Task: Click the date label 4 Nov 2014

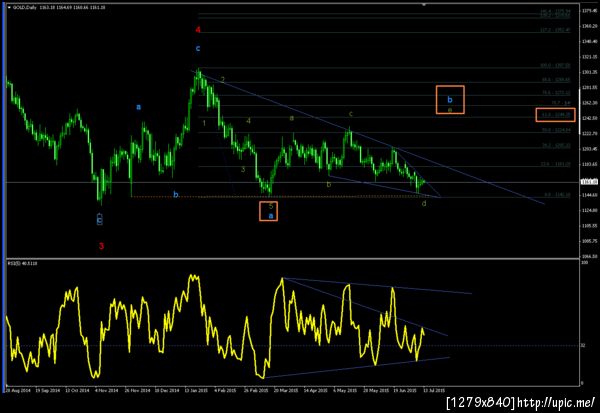Action: coord(107,390)
